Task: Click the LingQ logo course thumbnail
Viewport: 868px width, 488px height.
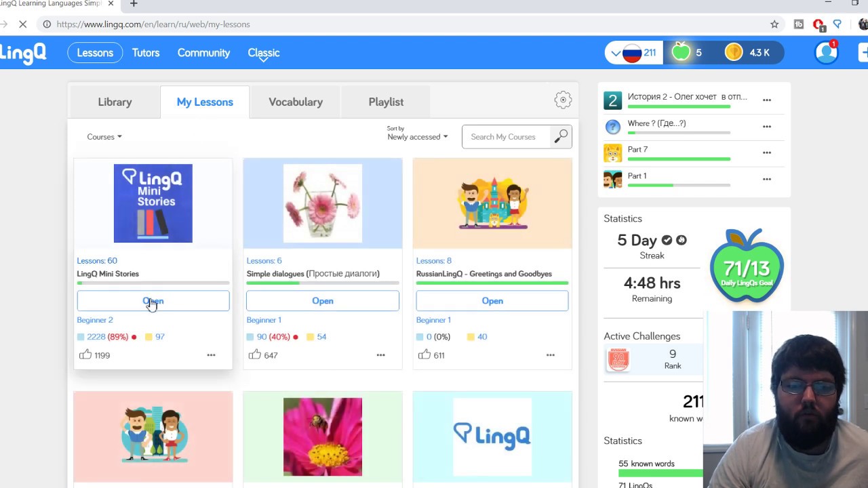Action: pyautogui.click(x=492, y=436)
